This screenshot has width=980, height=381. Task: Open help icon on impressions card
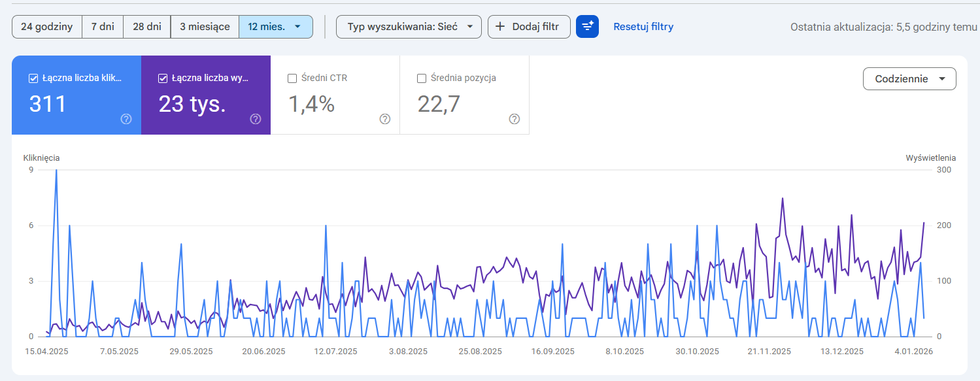tap(256, 119)
